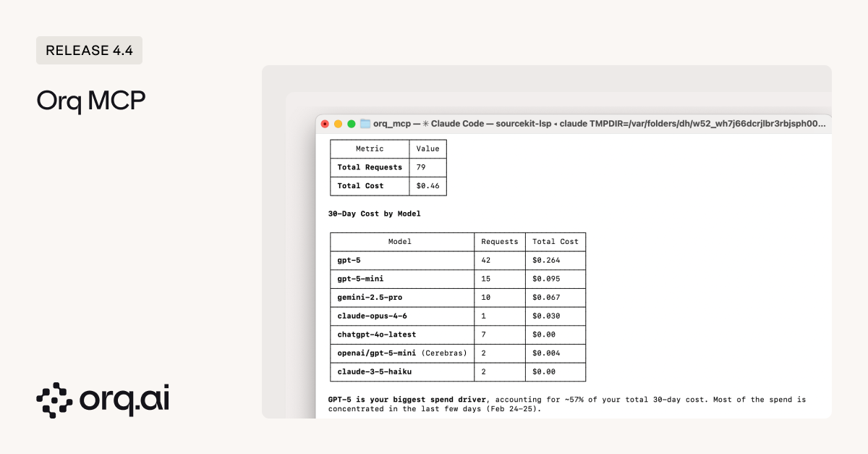868x454 pixels.
Task: Select the chatgpt-4o-latest $0.00 cost cell
Action: (556, 335)
